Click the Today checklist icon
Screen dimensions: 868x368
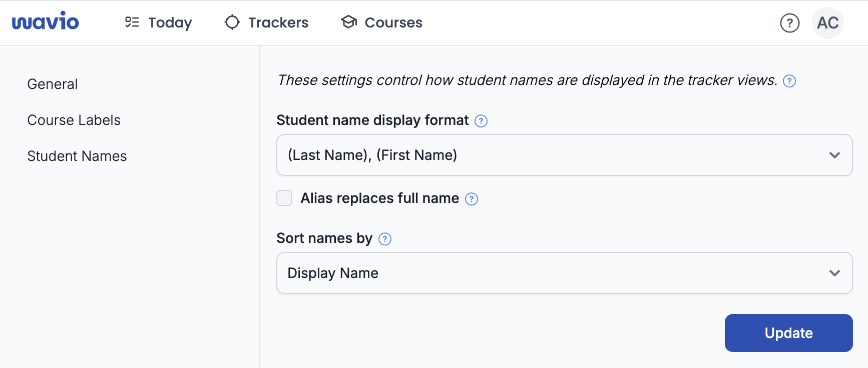point(132,22)
